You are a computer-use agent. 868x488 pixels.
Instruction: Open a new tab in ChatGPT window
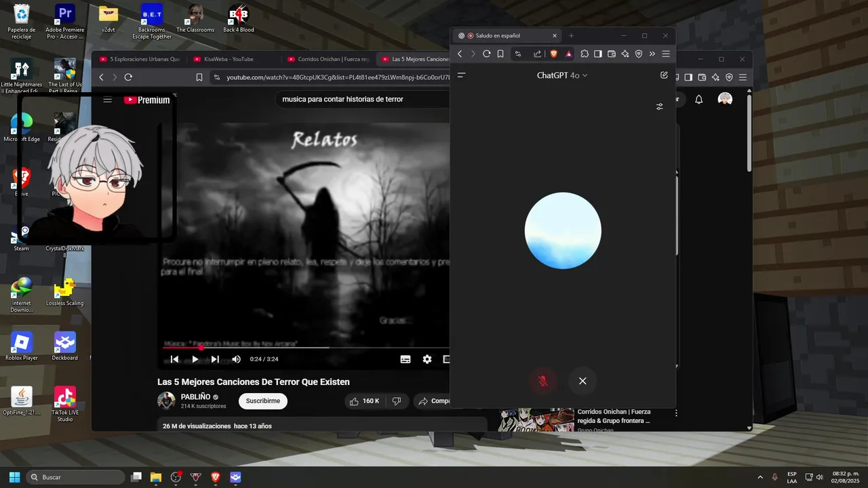click(571, 35)
